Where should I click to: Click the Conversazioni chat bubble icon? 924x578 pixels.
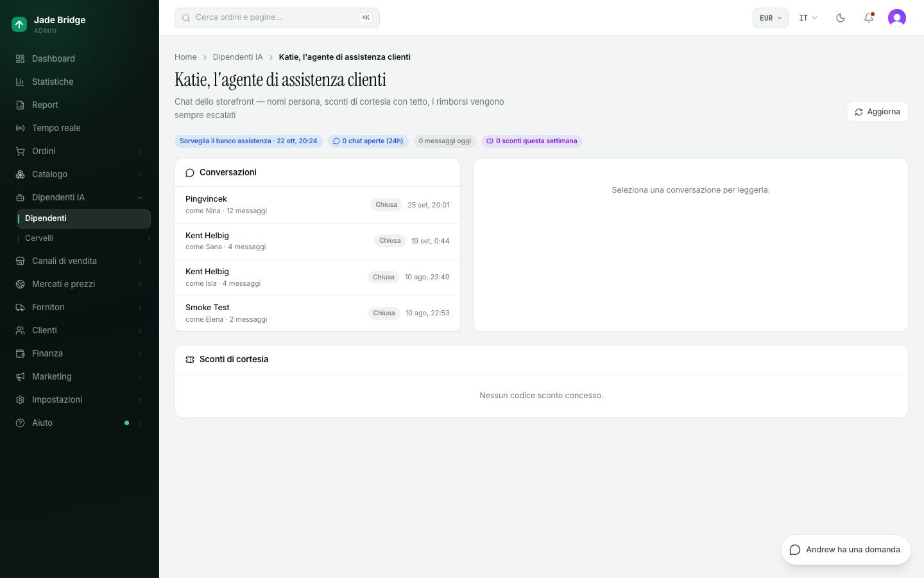click(190, 173)
